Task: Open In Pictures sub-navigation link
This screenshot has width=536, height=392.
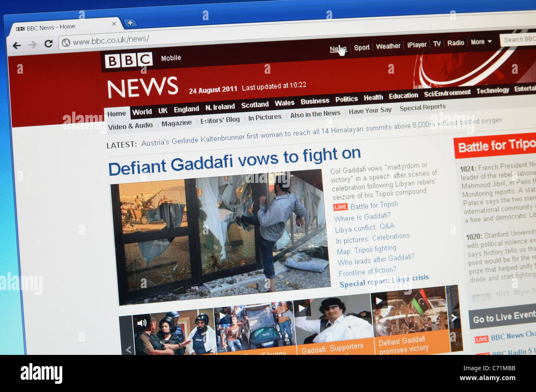Action: 265,117
